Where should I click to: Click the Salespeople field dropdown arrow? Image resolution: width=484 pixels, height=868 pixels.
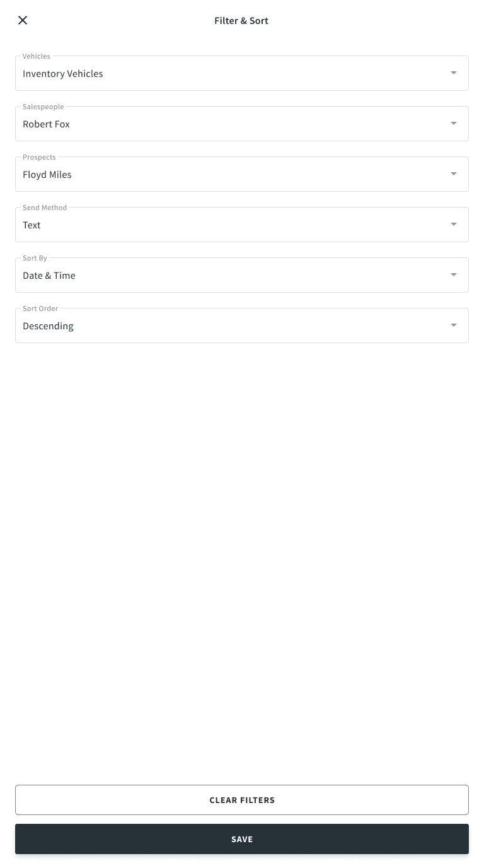click(x=453, y=124)
